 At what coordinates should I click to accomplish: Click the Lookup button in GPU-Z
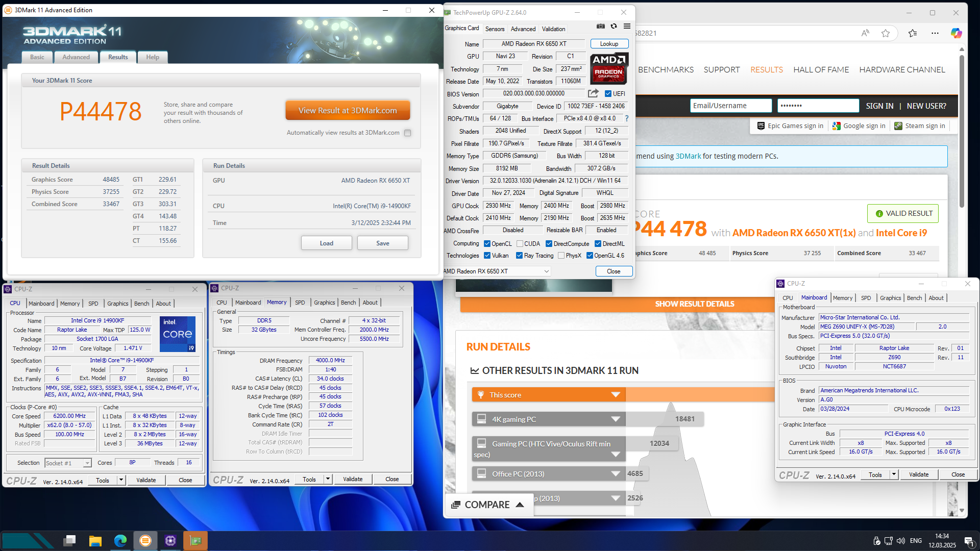pos(609,44)
